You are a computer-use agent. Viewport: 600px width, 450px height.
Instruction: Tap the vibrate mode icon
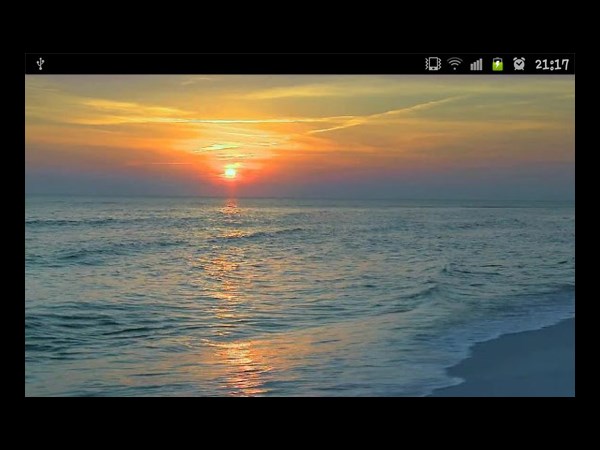tap(433, 64)
